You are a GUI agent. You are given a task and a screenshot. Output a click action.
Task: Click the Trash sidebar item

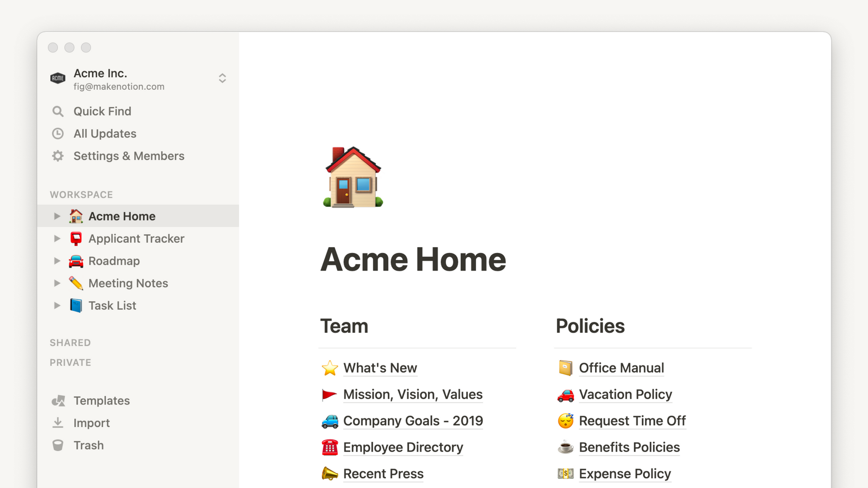pos(88,445)
